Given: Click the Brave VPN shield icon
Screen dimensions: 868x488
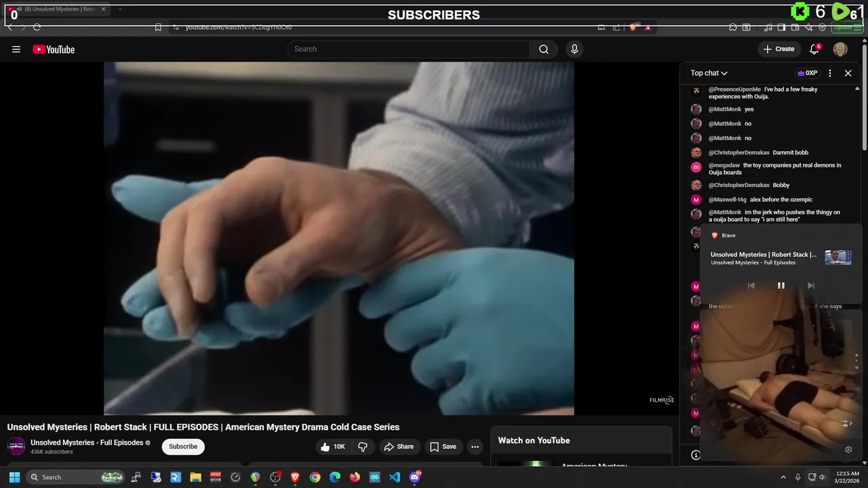Looking at the screenshot, I should click(822, 27).
